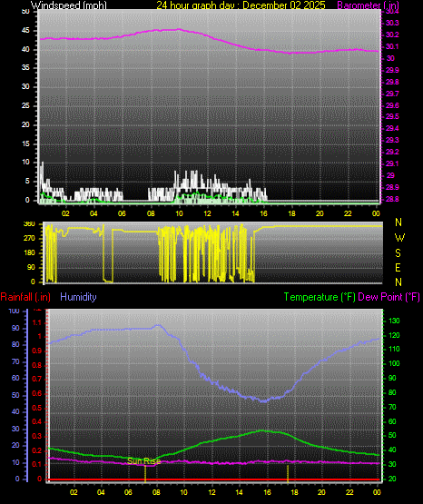
Task: Click the 270 value on wind direction axis
Action: pos(29,239)
